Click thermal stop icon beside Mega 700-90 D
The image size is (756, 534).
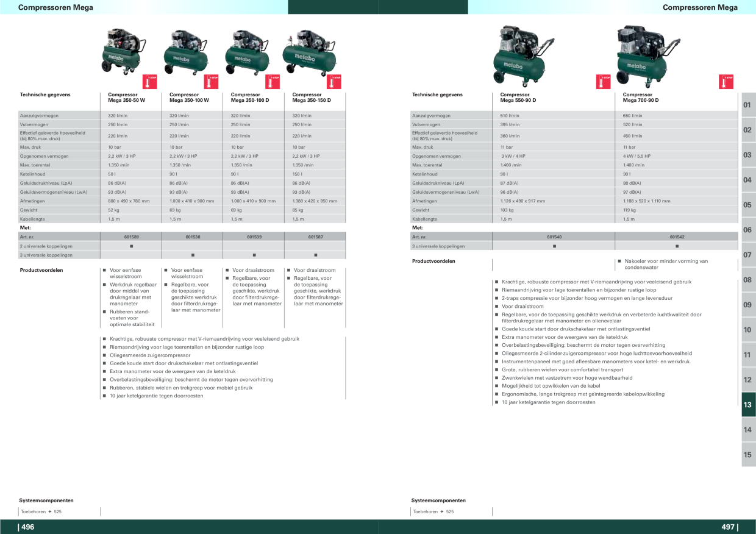(x=726, y=81)
